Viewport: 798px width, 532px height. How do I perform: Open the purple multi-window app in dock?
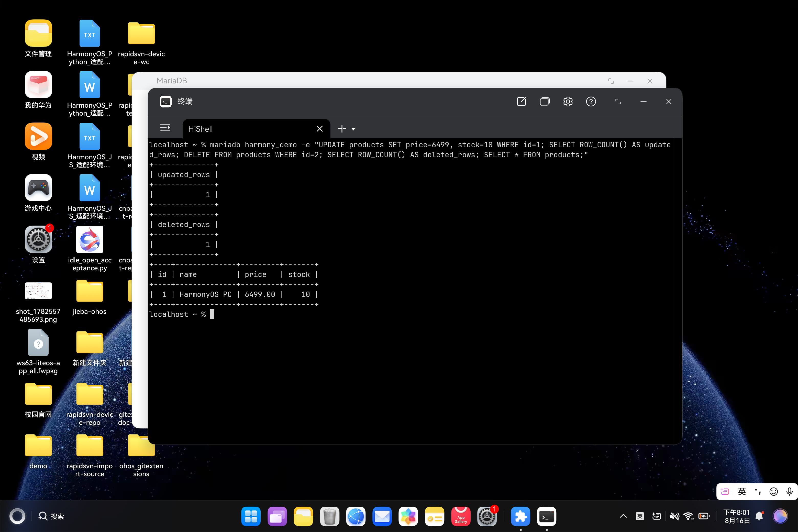277,516
